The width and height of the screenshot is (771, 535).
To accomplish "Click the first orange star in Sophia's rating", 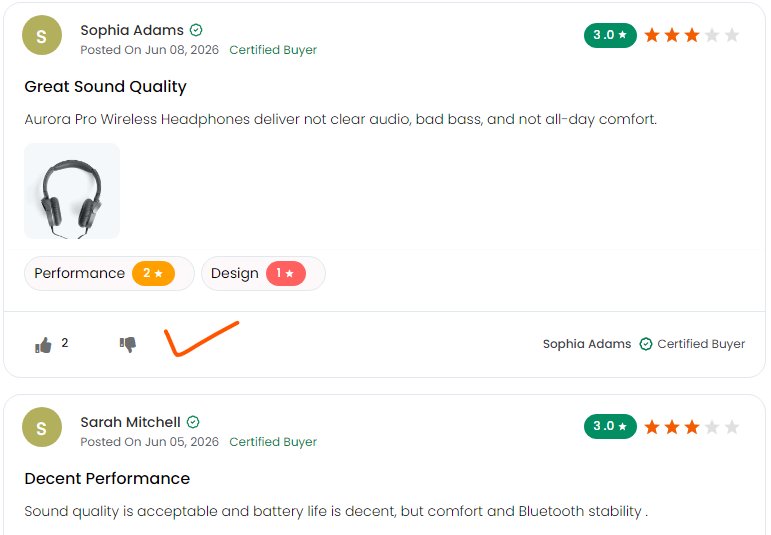I will 652,35.
